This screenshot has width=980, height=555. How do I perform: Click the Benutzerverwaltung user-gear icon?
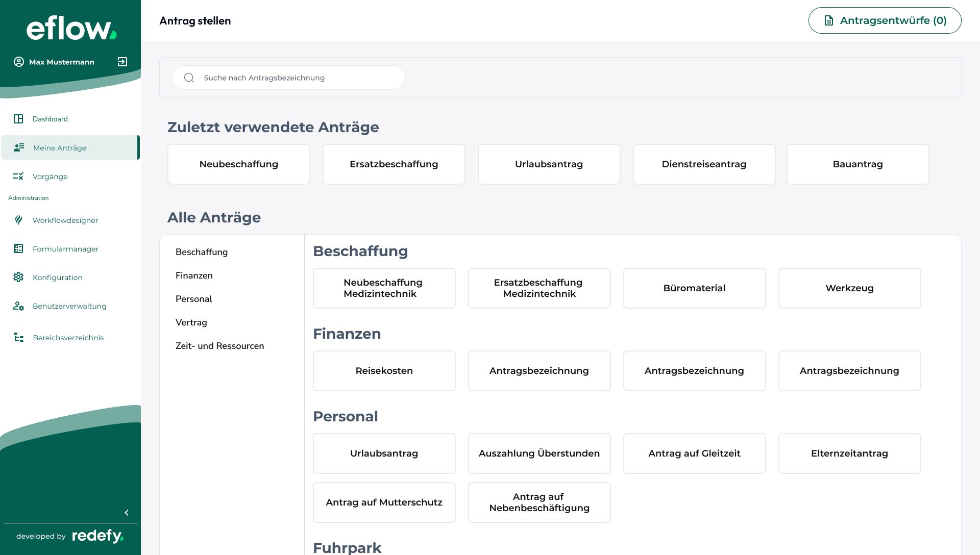pos(18,306)
